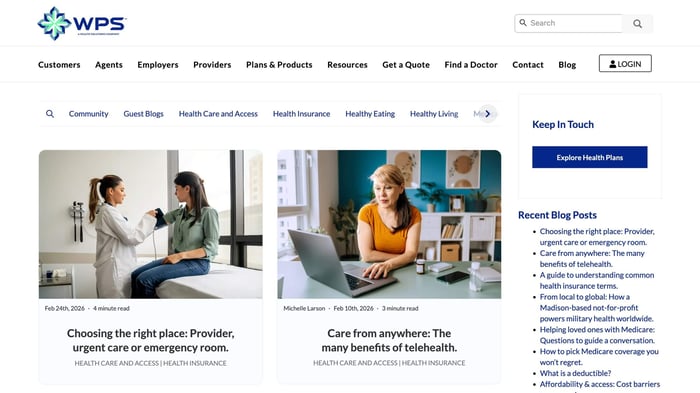Open 'Affordability & access: Cost barriers' post
The image size is (700, 393).
[600, 384]
